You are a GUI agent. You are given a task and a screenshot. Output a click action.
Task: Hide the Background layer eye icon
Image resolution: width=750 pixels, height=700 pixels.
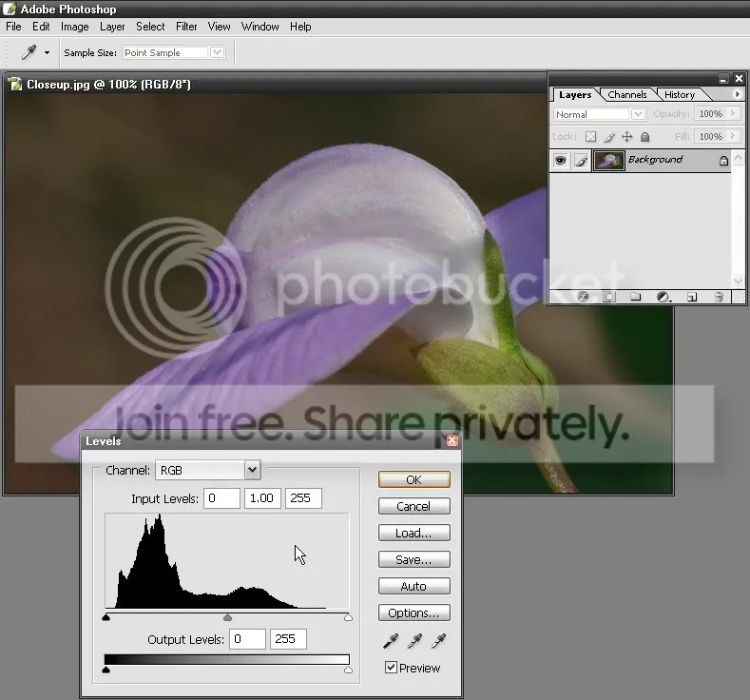[560, 160]
